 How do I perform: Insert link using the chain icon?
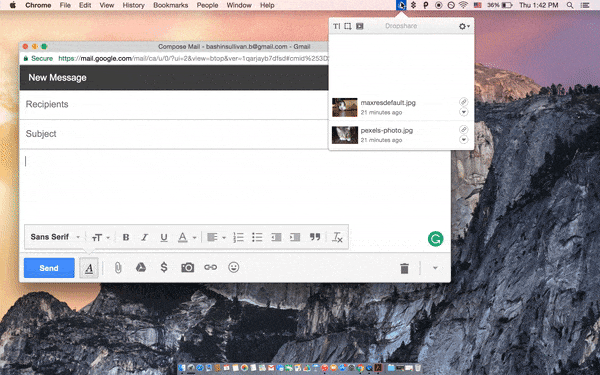pos(210,267)
